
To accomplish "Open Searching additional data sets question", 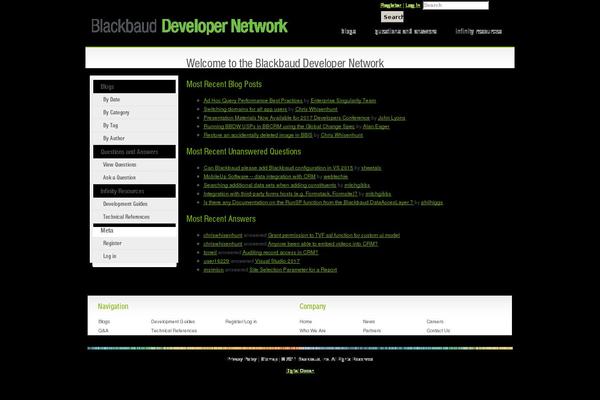I will point(270,185).
